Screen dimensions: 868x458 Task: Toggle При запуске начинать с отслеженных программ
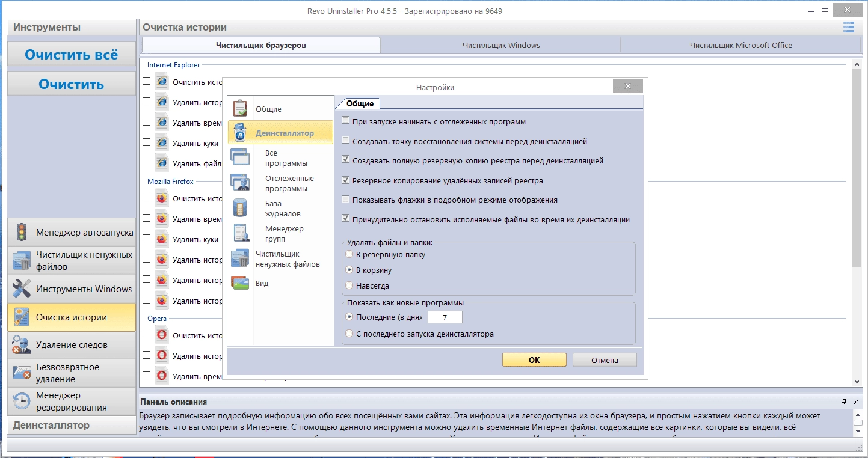pyautogui.click(x=345, y=121)
